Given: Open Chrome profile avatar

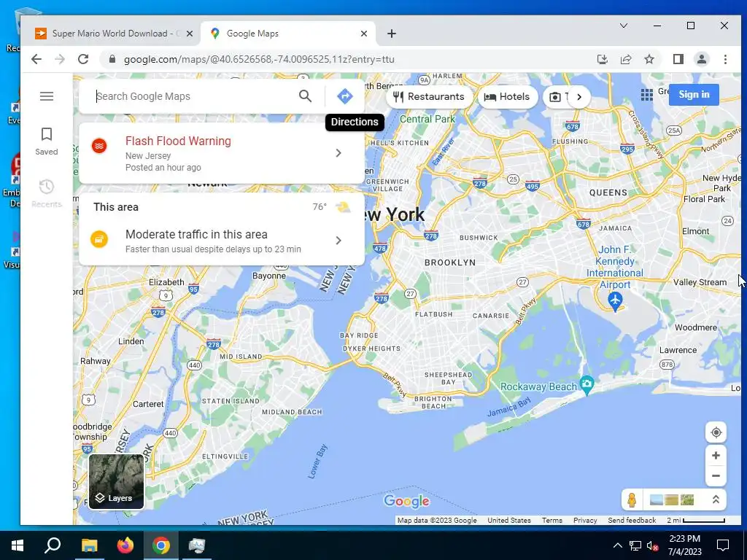Looking at the screenshot, I should pos(701,59).
